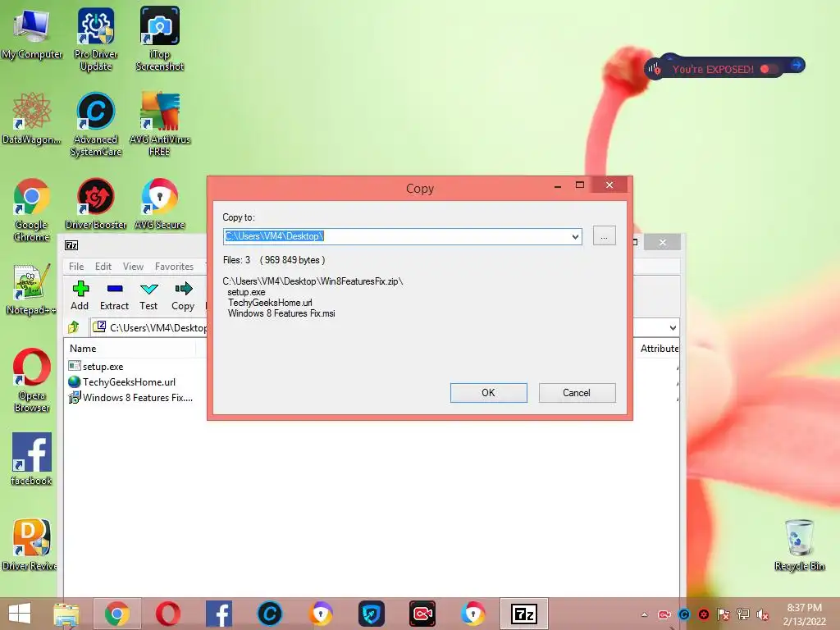Open facebook desktop shortcut

[32, 459]
